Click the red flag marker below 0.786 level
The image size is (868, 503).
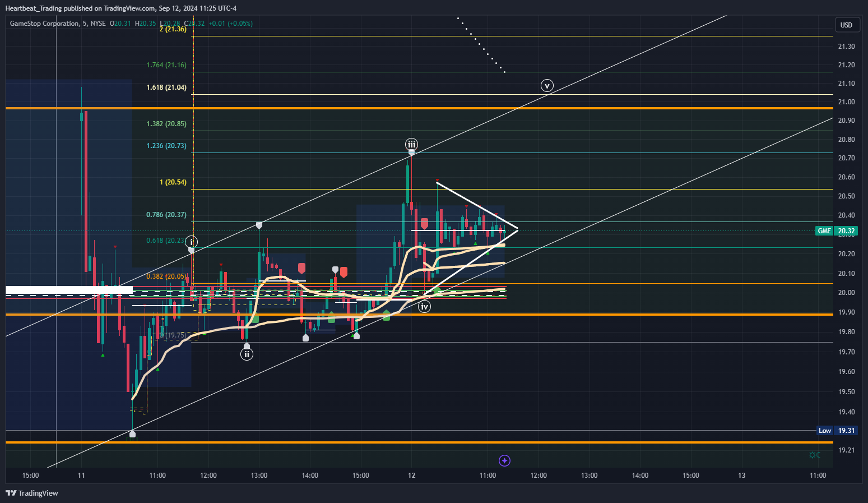(x=424, y=224)
